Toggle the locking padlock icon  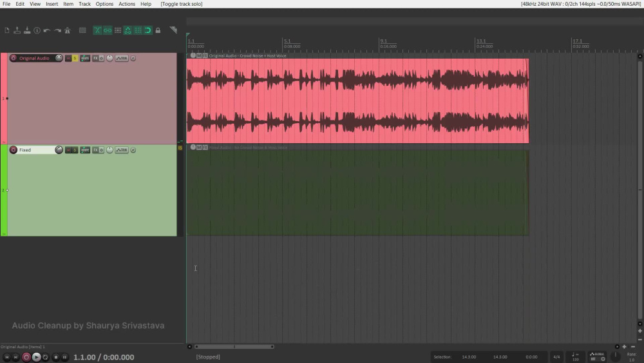[x=158, y=30]
